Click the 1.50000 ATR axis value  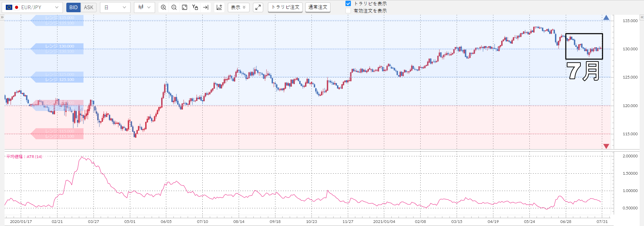630,173
